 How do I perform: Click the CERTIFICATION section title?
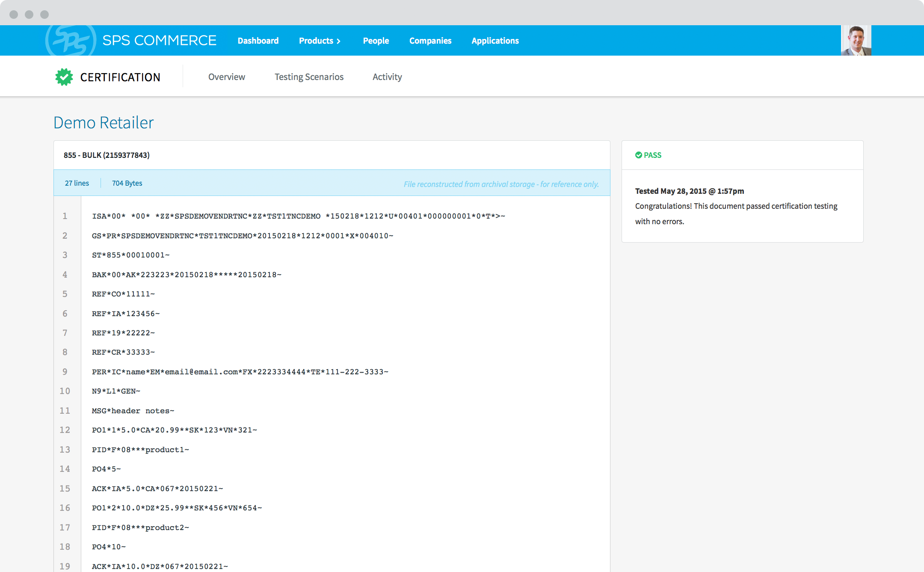click(120, 77)
